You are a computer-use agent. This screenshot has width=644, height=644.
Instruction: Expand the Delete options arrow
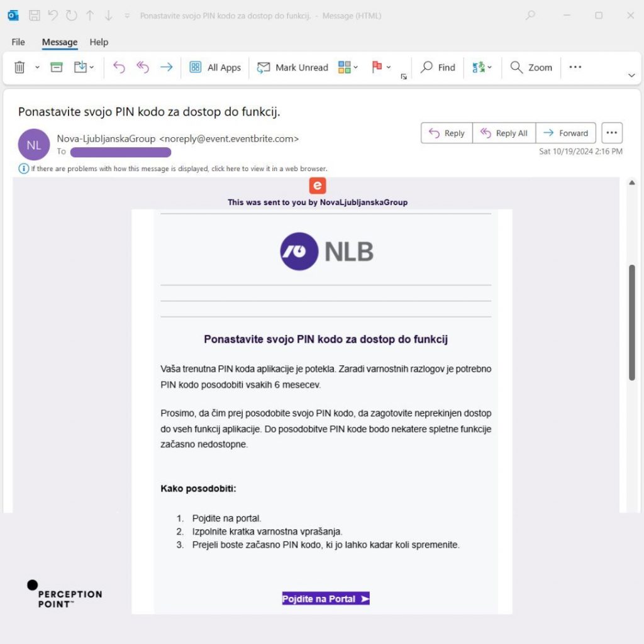37,67
